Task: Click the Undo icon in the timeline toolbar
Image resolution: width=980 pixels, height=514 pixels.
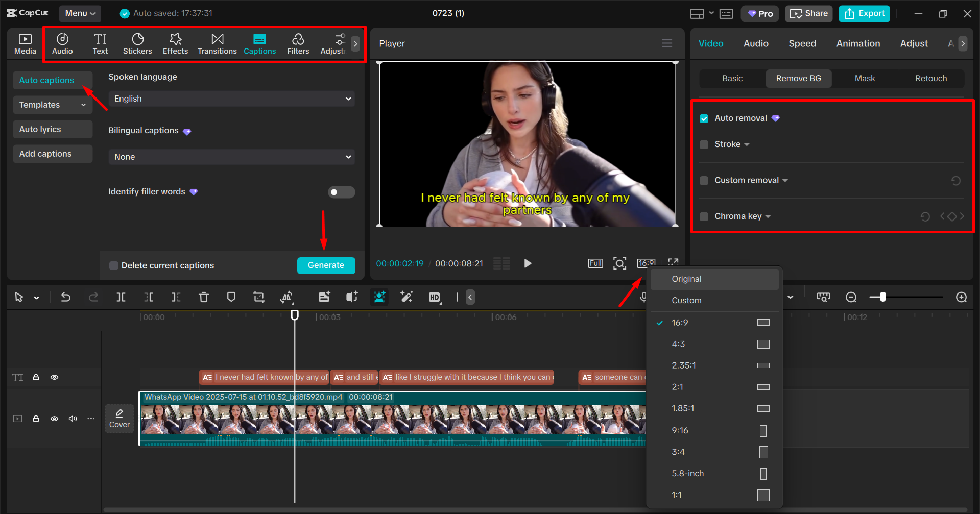Action: click(66, 297)
